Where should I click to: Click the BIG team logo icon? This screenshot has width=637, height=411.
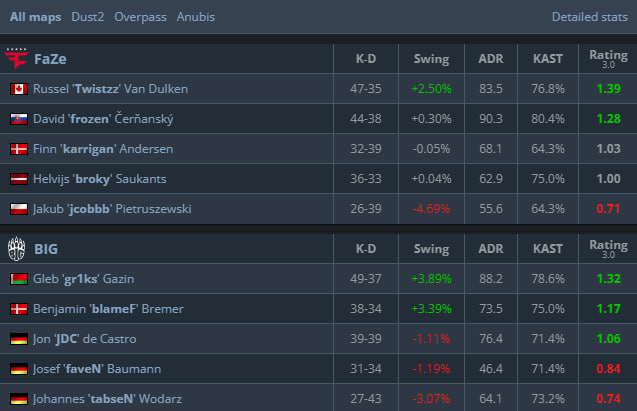[17, 248]
